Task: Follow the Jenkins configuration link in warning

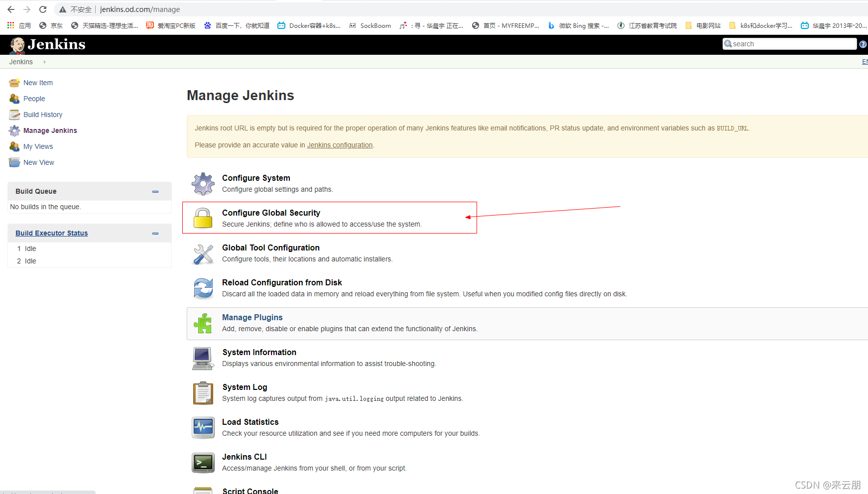Action: 340,145
